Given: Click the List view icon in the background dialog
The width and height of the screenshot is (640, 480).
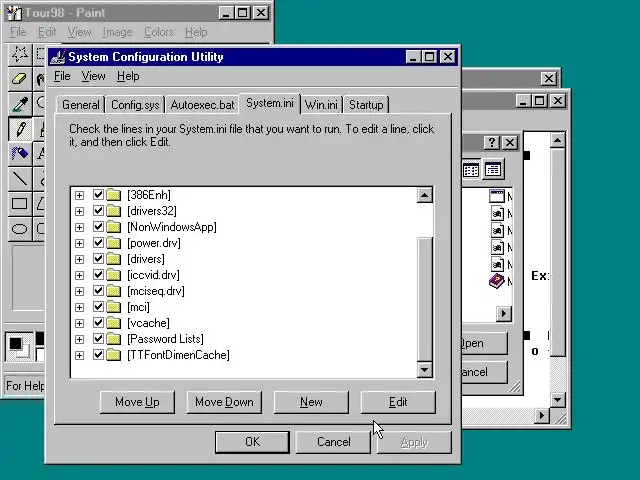Looking at the screenshot, I should [471, 170].
